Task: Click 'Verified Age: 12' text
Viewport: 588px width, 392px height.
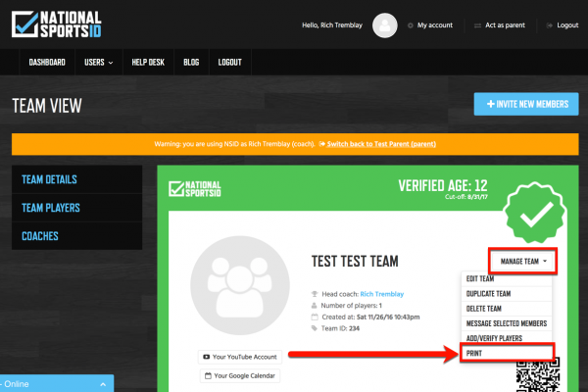Action: click(x=443, y=185)
